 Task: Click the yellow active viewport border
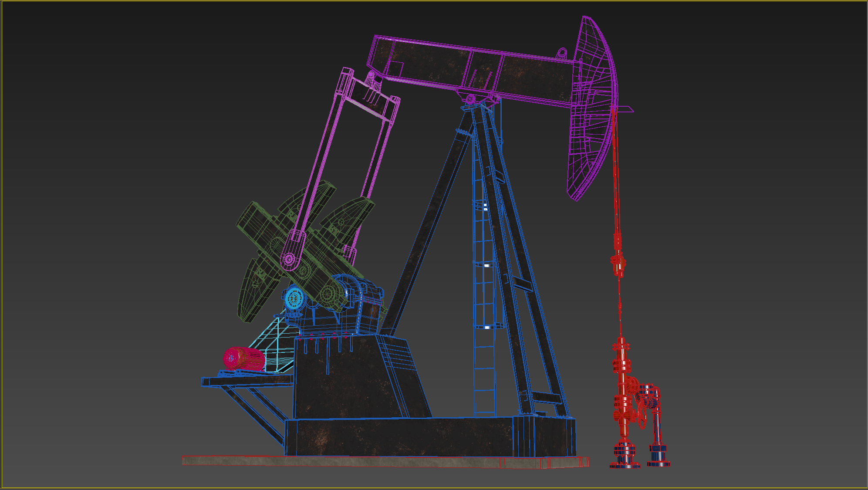pos(434,1)
